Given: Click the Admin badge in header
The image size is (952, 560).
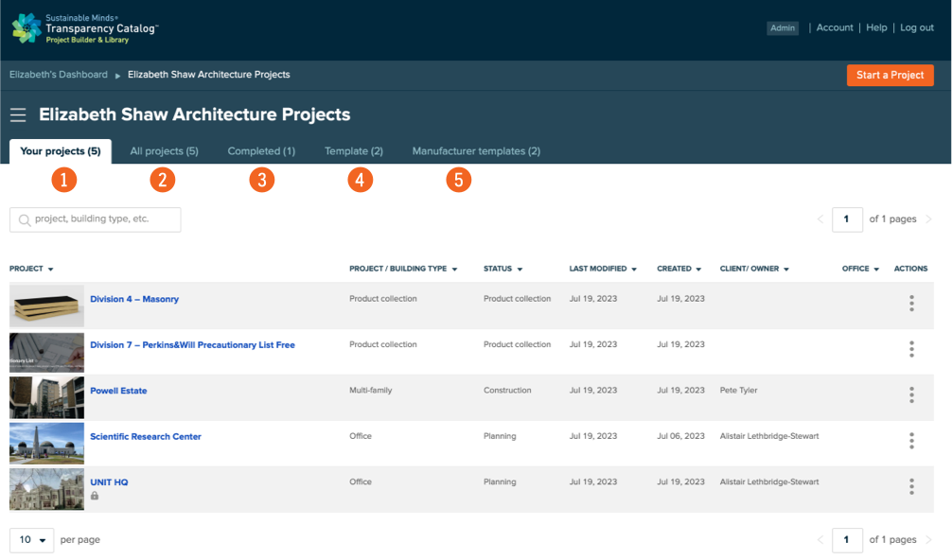Looking at the screenshot, I should coord(783,28).
